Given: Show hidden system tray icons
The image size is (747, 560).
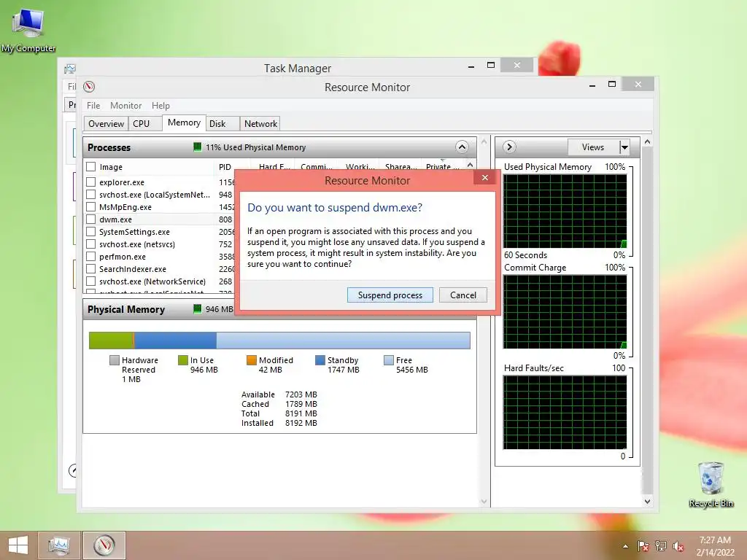Looking at the screenshot, I should click(x=625, y=546).
